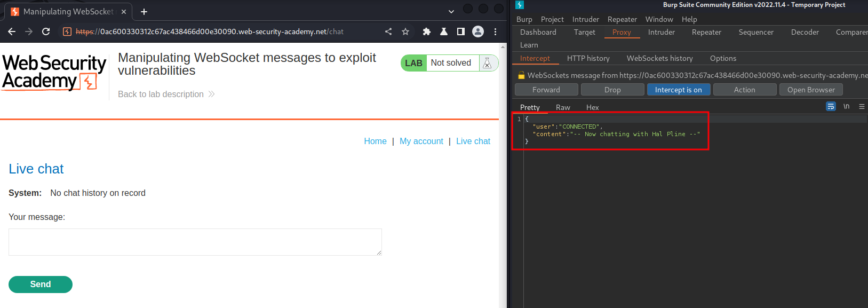
Task: Close the Manipulating WebSocket tab
Action: point(124,11)
